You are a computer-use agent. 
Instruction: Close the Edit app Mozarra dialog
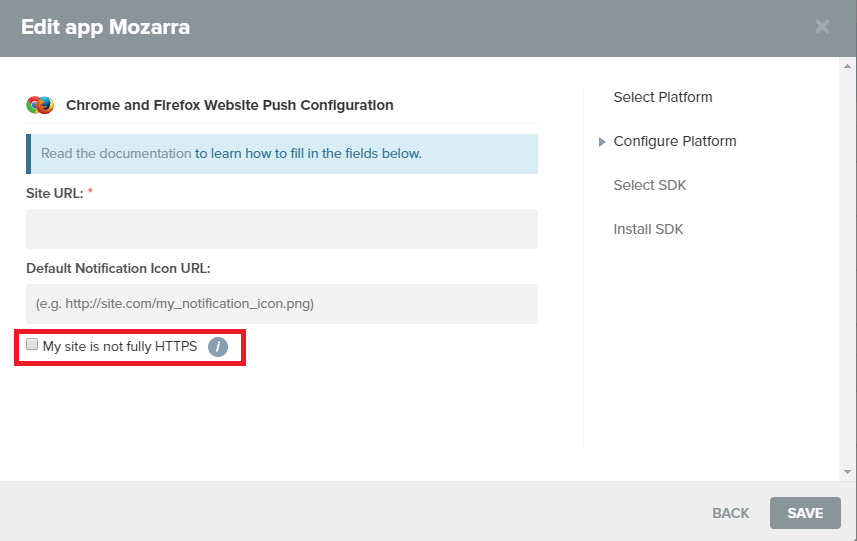pos(822,26)
